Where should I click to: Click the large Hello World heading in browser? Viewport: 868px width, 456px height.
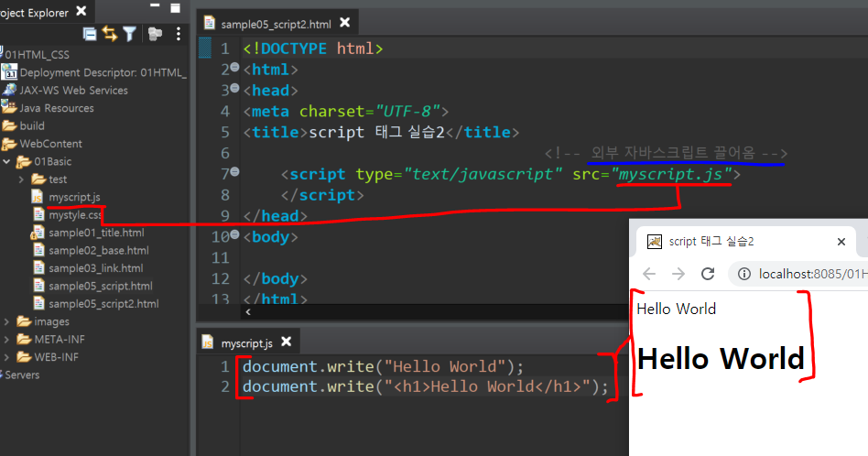pos(721,359)
